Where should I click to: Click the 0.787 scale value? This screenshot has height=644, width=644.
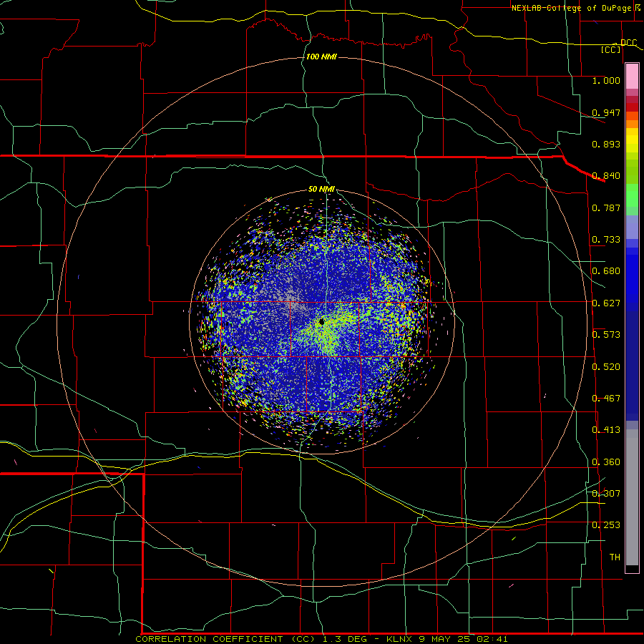pos(606,208)
